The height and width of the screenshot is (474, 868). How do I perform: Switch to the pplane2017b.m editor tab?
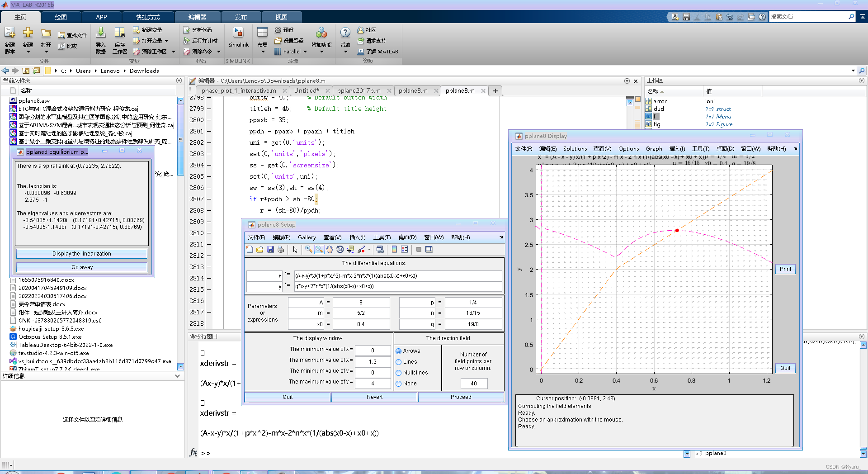[359, 90]
